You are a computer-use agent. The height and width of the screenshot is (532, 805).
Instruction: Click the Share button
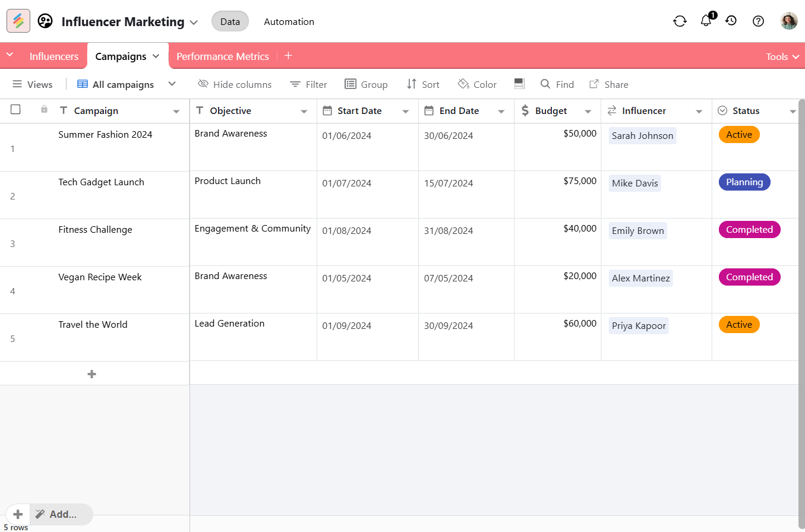tap(608, 84)
